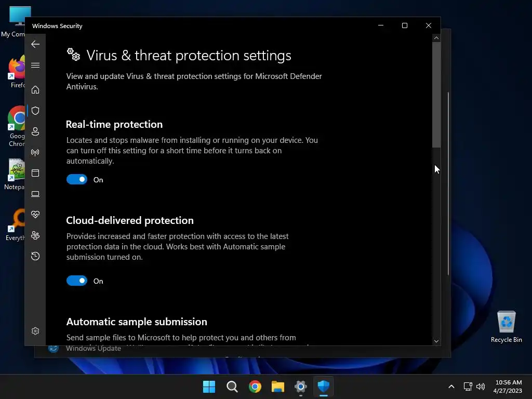Select the Firefox desktop shortcut
The width and height of the screenshot is (532, 399).
point(16,72)
